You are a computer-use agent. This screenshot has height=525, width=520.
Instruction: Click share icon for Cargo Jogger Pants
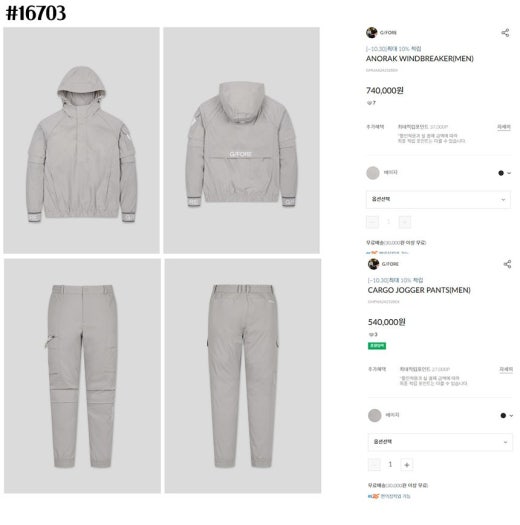(507, 264)
